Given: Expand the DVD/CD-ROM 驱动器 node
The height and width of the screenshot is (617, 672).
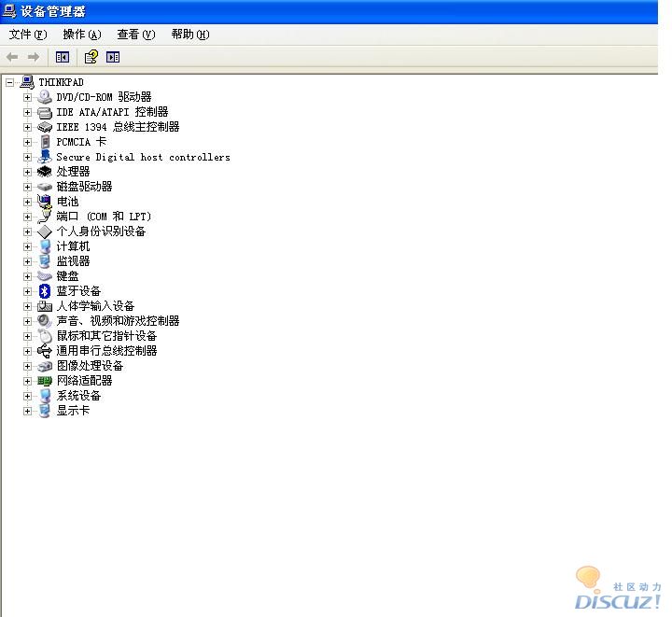Looking at the screenshot, I should pyautogui.click(x=27, y=97).
